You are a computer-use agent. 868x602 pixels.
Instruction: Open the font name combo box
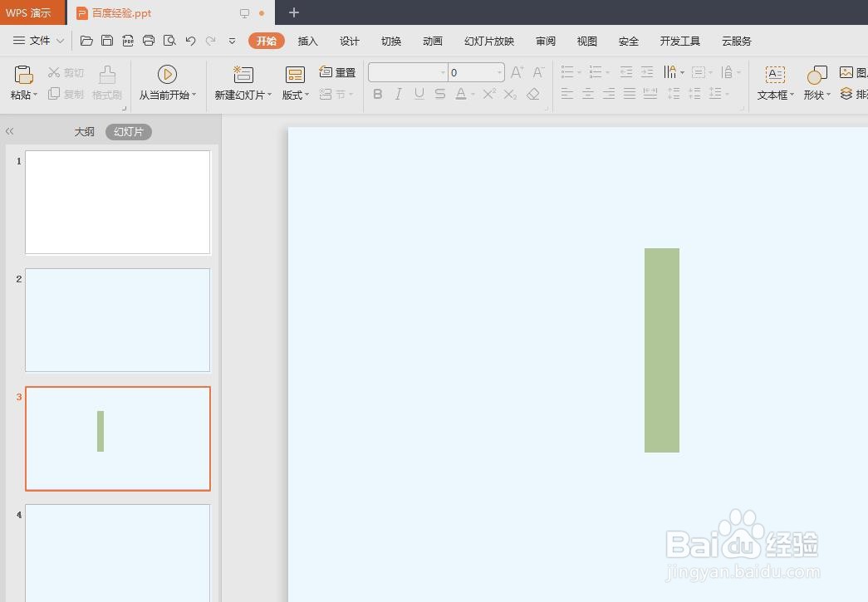point(408,72)
